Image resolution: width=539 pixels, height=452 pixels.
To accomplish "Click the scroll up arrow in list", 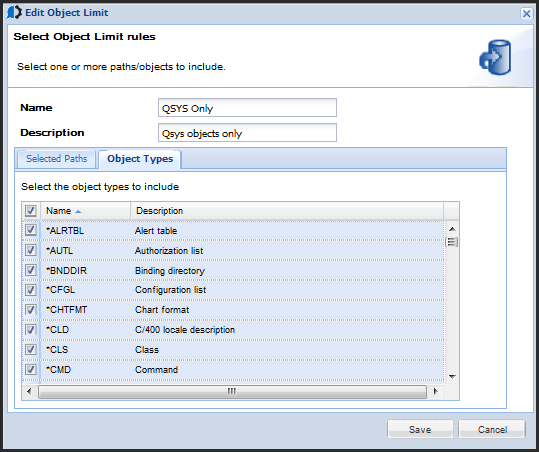I will click(452, 229).
